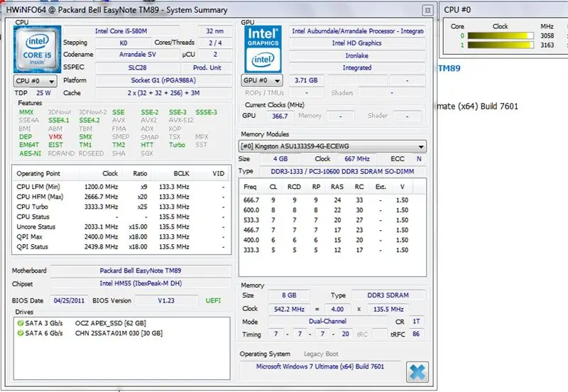Open the GPU #0 selector dropdown
Viewport: 568px width, 392px height.
tap(262, 80)
